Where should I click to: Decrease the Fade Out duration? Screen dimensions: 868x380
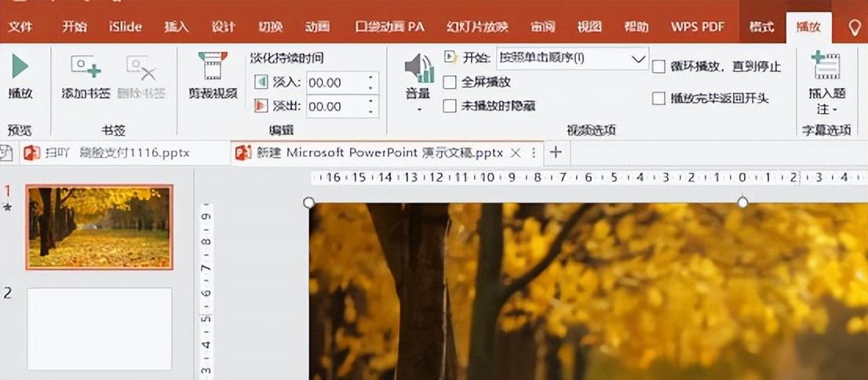click(x=370, y=111)
